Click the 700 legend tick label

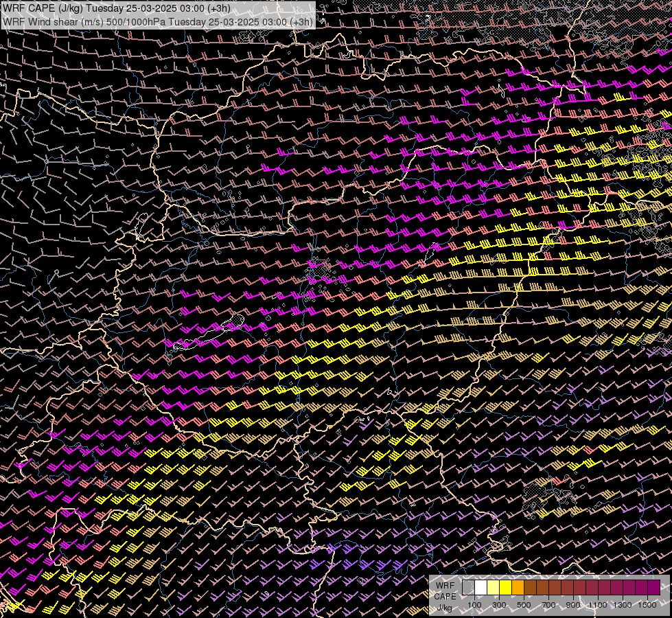548,605
